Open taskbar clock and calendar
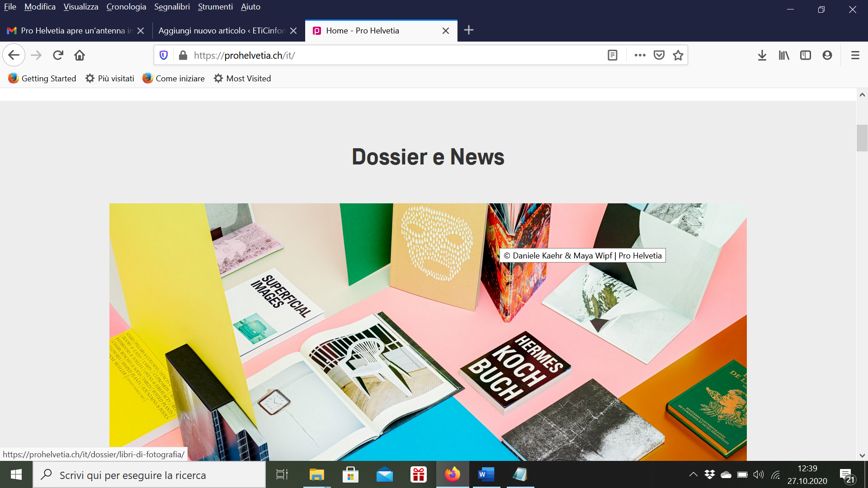Image resolution: width=868 pixels, height=488 pixels. coord(807,474)
